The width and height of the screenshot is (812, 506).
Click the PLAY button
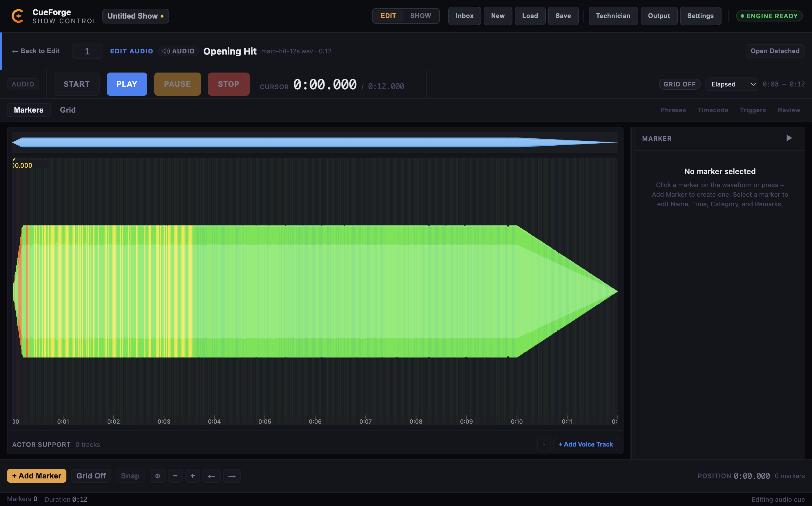(x=127, y=84)
